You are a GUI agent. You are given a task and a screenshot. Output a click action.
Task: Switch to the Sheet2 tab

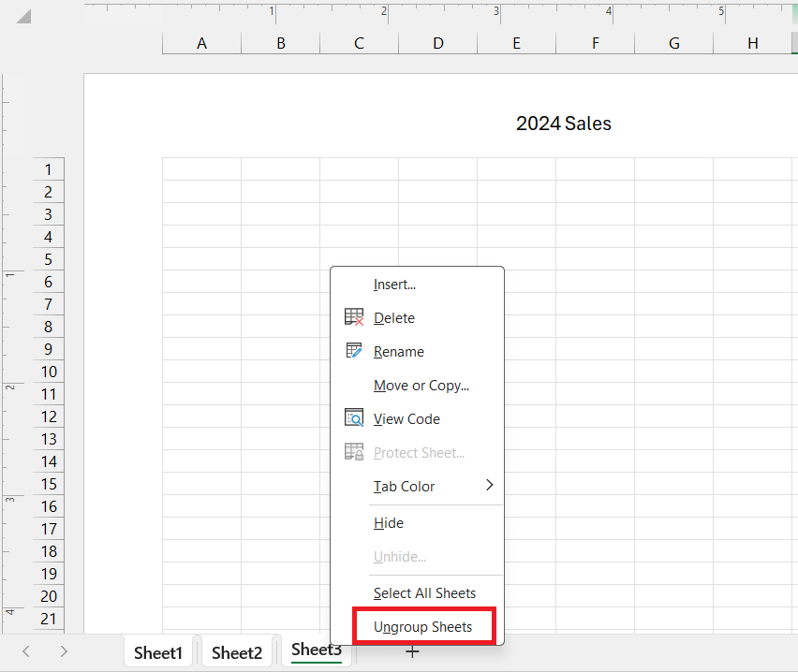(237, 652)
